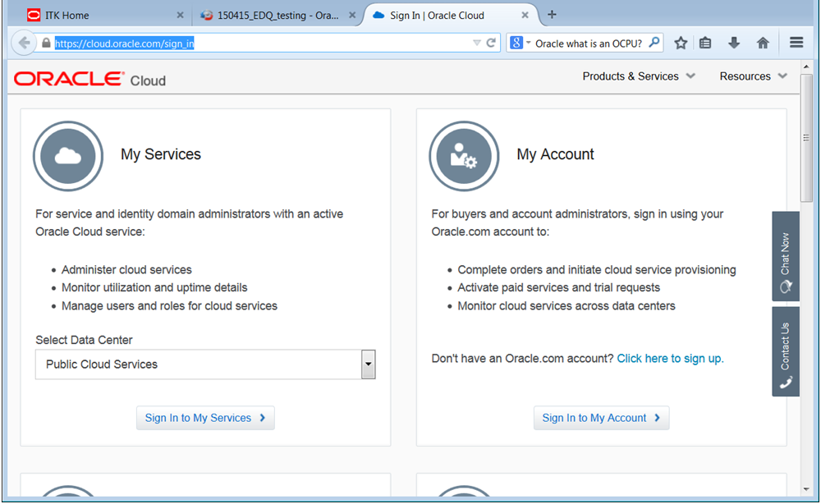Click the Complete orders and initiate provisioning text
This screenshot has width=821, height=504.
[597, 269]
